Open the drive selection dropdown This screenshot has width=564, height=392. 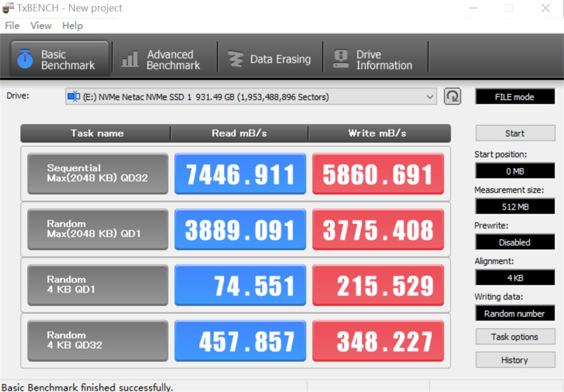tap(430, 96)
